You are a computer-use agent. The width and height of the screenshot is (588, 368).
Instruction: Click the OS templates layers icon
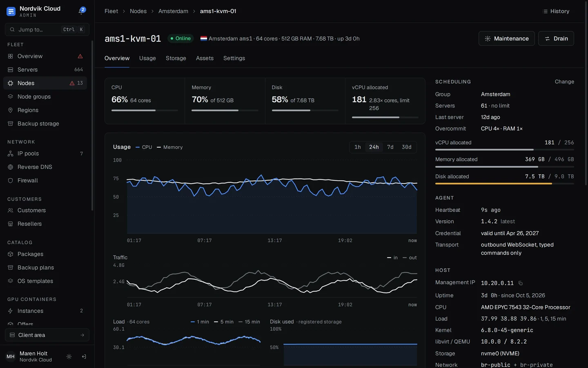(x=11, y=281)
